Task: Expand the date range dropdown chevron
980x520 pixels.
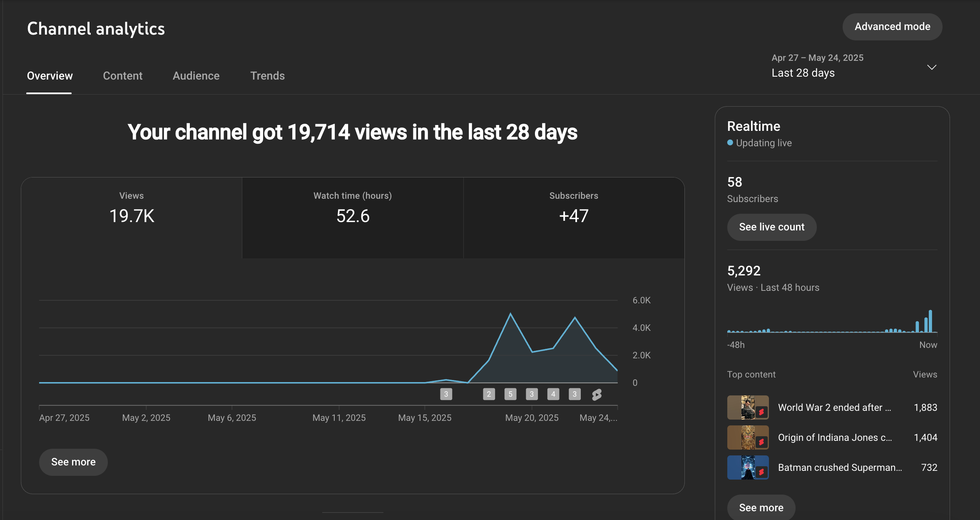Action: 932,67
